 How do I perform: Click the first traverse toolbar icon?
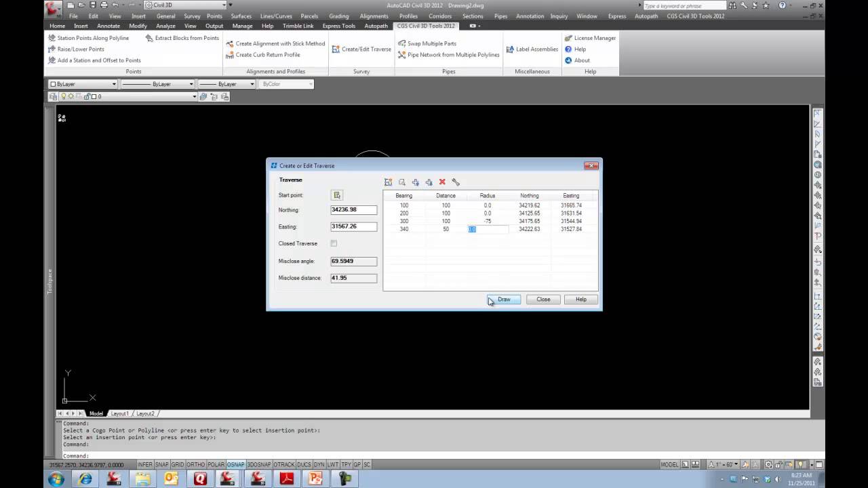[x=388, y=182]
